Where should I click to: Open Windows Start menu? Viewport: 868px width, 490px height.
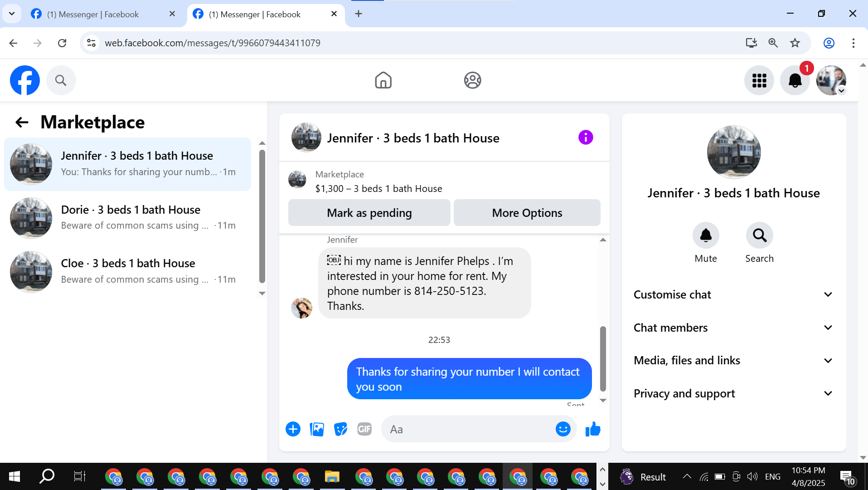(x=15, y=476)
